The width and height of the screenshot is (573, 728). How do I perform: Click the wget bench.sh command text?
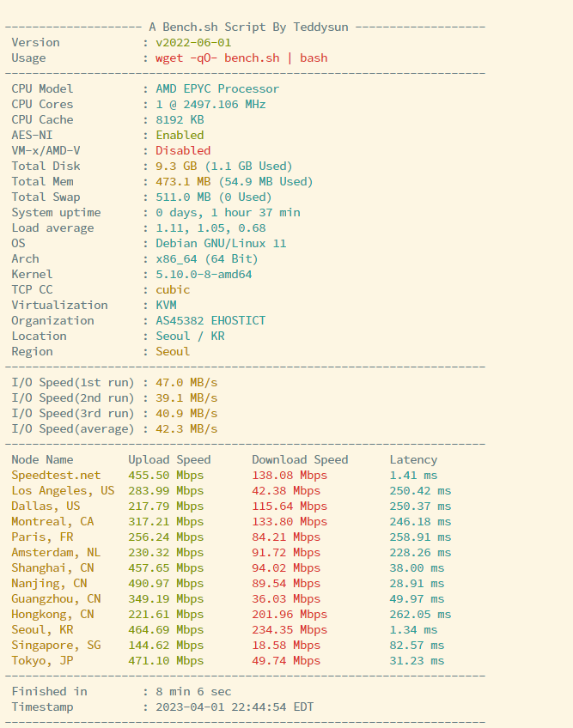241,58
